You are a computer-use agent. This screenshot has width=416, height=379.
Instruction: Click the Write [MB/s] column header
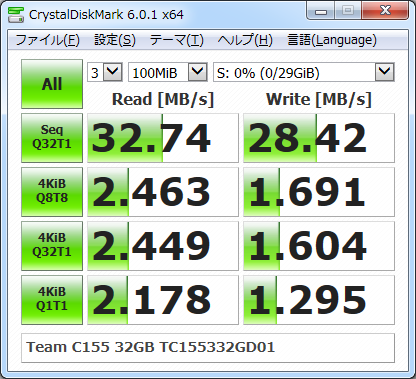point(319,99)
